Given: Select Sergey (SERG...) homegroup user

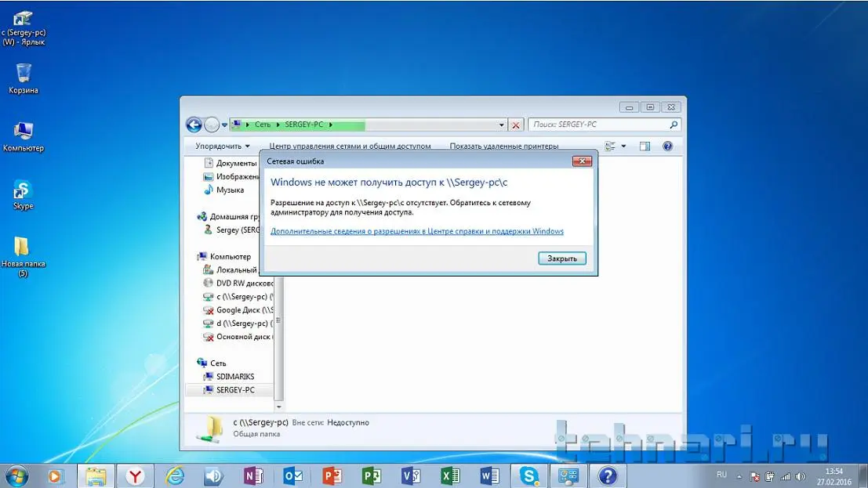Looking at the screenshot, I should [x=231, y=230].
